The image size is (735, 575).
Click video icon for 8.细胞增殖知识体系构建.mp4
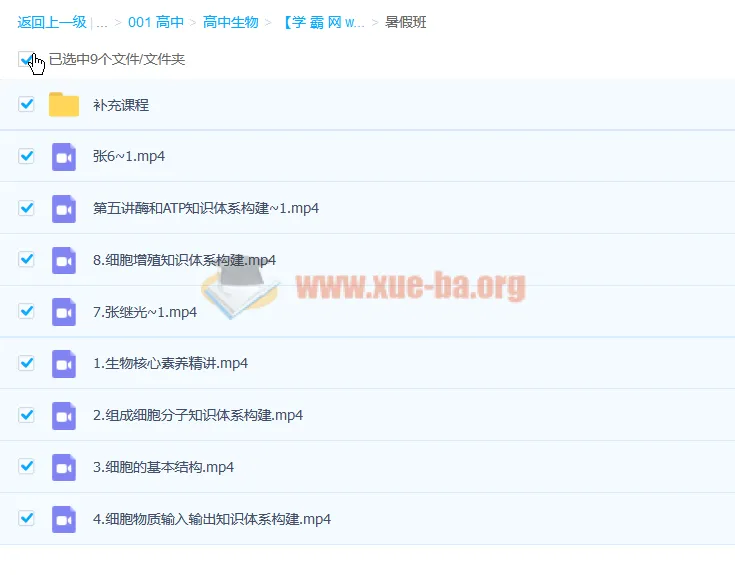[x=64, y=260]
